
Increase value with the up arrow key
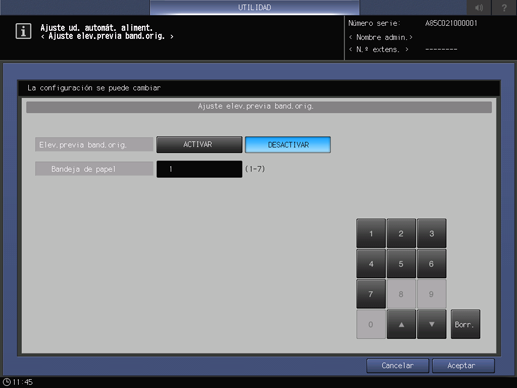[x=401, y=324]
